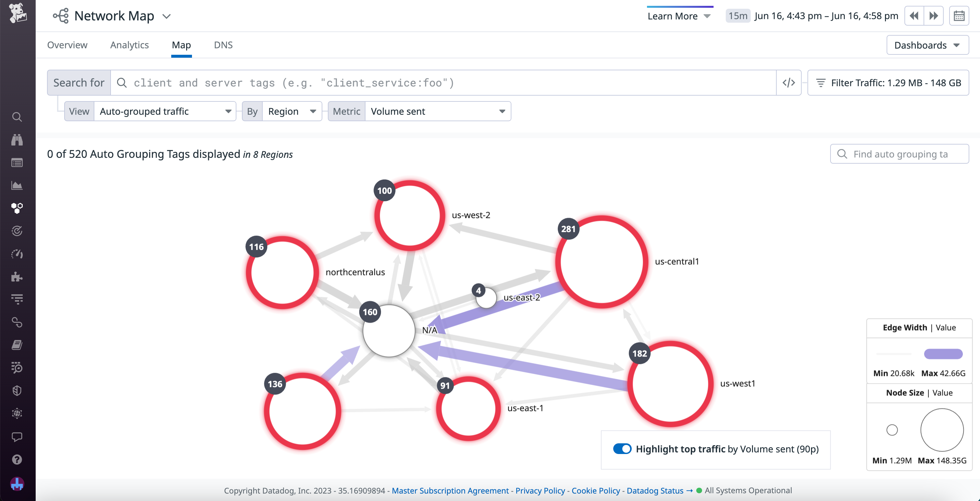Open the Security shield icon in sidebar
This screenshot has width=980, height=501.
[17, 390]
